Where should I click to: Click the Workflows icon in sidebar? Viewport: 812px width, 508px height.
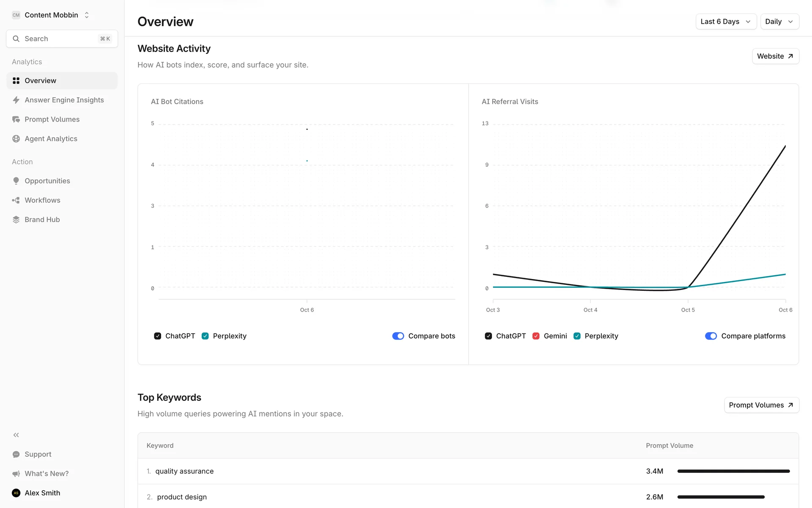click(16, 200)
